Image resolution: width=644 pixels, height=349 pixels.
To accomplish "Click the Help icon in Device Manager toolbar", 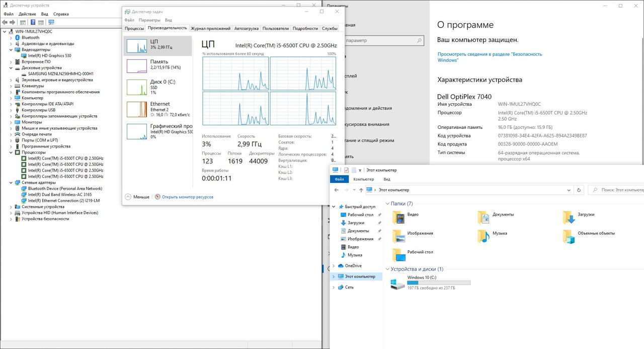I will pos(33,22).
